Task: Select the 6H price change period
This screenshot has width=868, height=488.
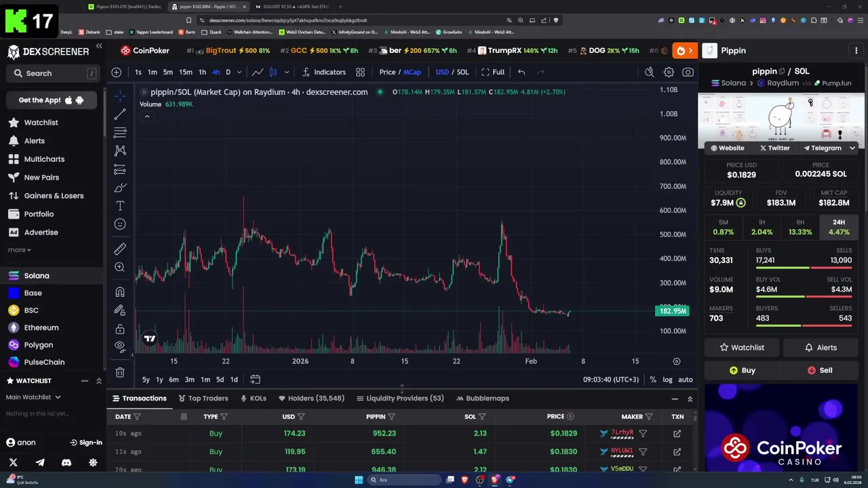Action: coord(800,227)
